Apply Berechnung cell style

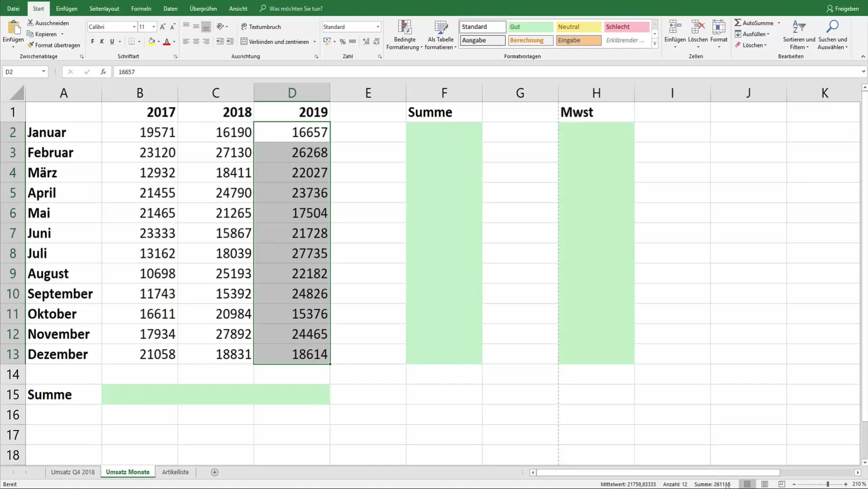coord(530,40)
